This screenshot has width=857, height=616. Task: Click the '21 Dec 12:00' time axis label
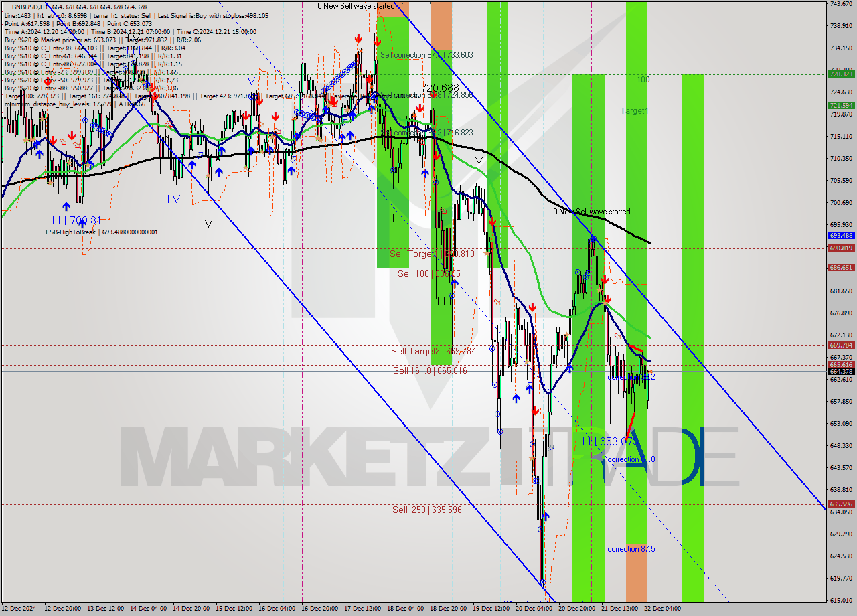[619, 609]
